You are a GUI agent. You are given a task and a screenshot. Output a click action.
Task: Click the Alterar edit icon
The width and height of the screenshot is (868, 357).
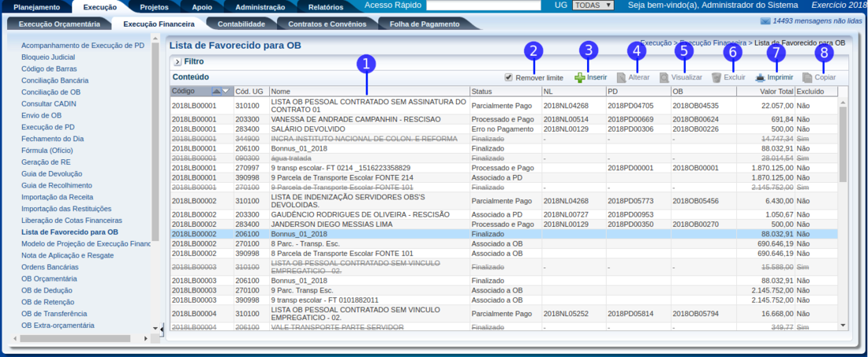[622, 78]
